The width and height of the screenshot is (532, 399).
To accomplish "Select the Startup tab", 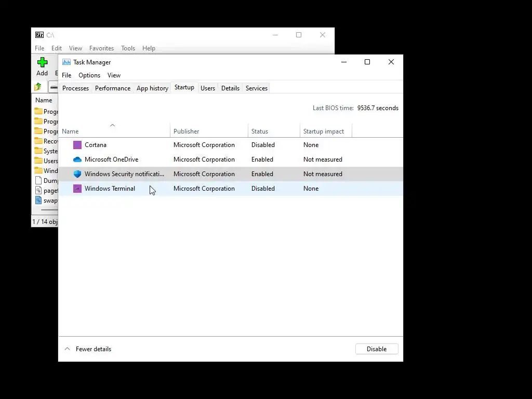I will pos(184,87).
